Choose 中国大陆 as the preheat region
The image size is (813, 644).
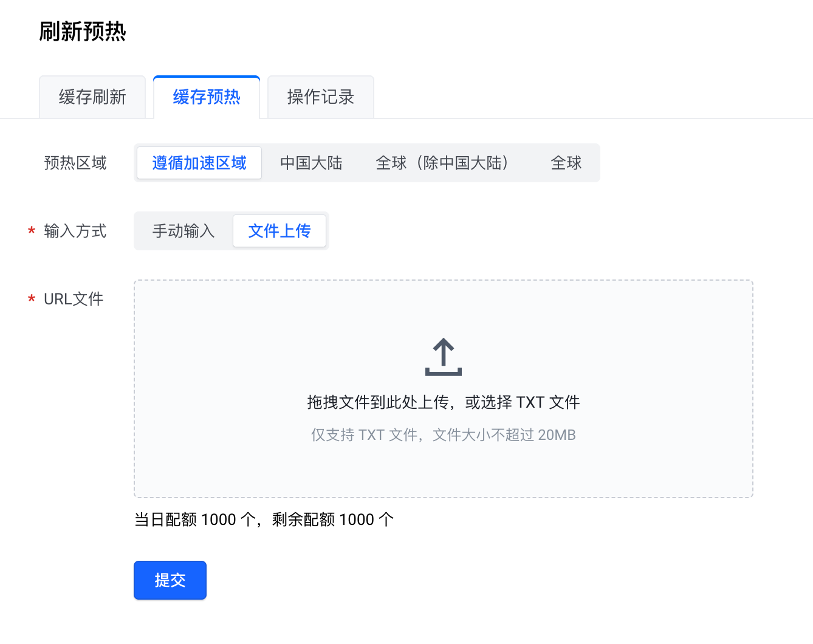pyautogui.click(x=311, y=163)
